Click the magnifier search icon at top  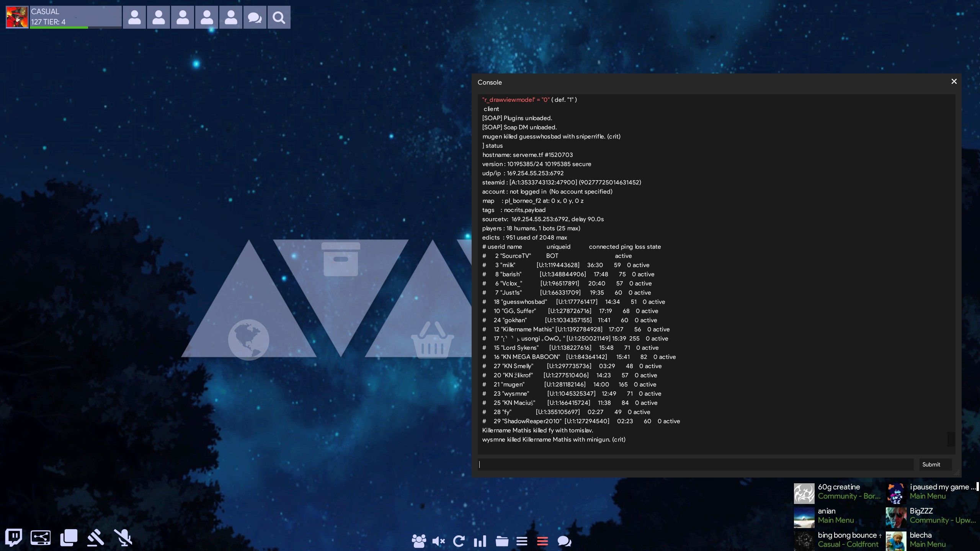click(279, 18)
